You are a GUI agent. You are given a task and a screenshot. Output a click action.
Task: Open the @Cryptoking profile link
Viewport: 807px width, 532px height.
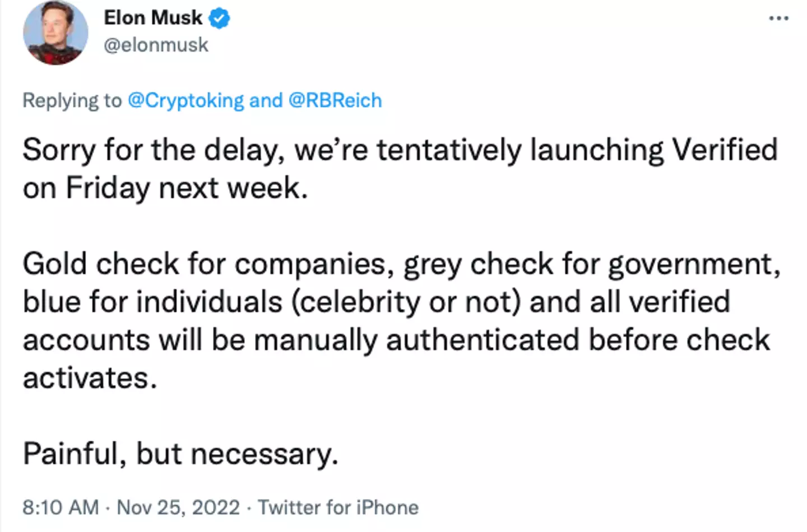185,100
